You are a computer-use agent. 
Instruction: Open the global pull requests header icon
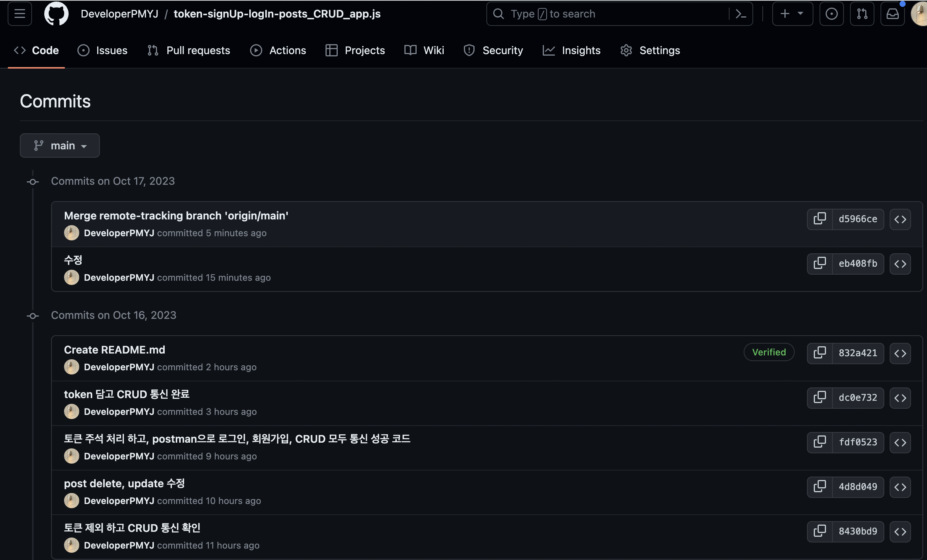(862, 14)
